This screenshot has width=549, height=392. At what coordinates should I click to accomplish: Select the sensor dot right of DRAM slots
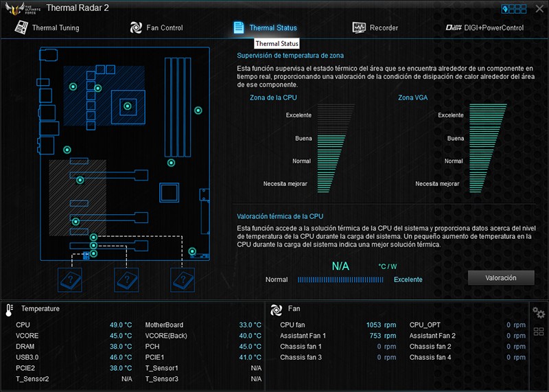point(198,111)
